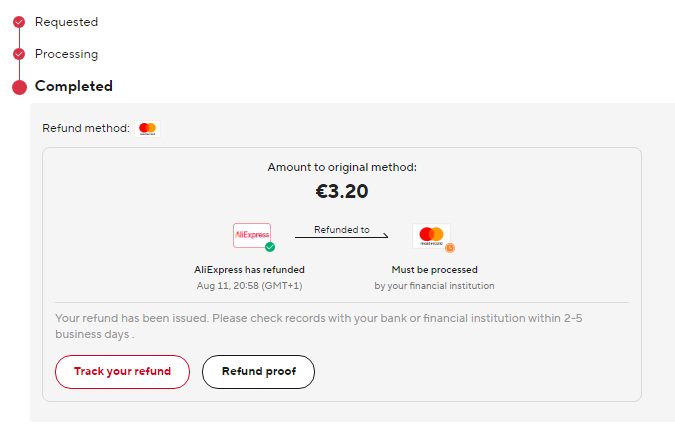The height and width of the screenshot is (433, 675).
Task: Click the Mastercard icon beside Refund method
Action: [148, 129]
